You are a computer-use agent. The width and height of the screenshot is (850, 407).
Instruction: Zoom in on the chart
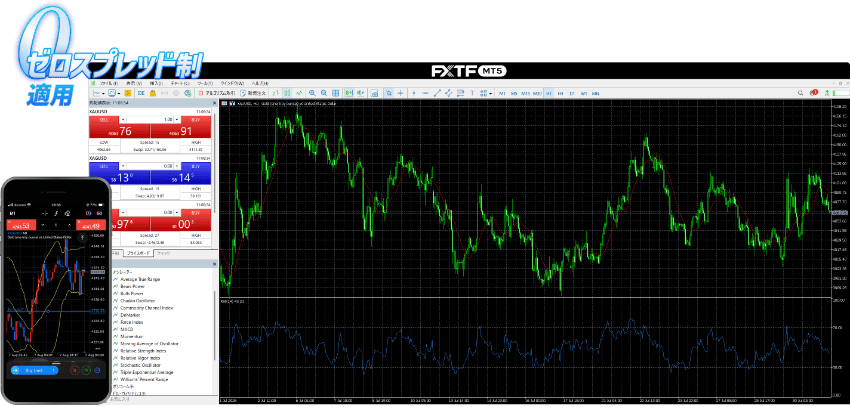click(x=312, y=93)
